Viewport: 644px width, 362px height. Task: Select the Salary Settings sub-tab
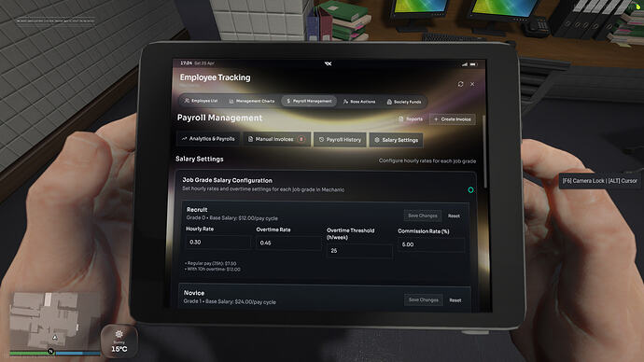tap(396, 140)
